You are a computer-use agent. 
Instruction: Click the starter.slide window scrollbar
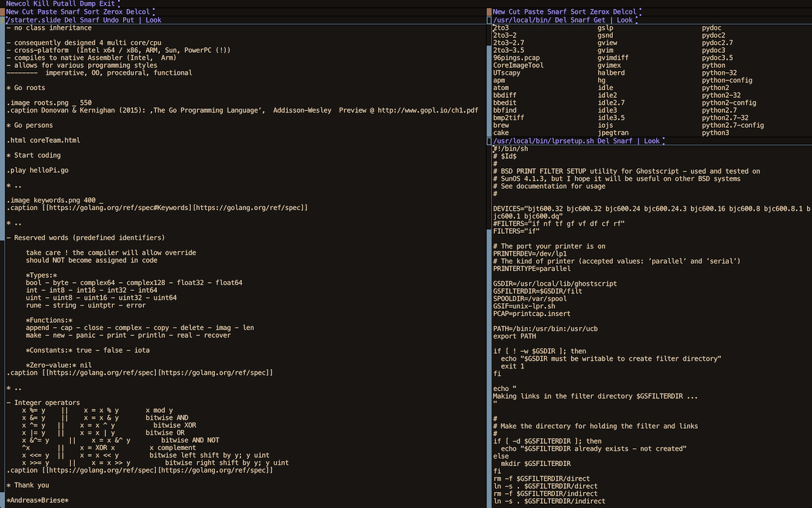point(2,266)
